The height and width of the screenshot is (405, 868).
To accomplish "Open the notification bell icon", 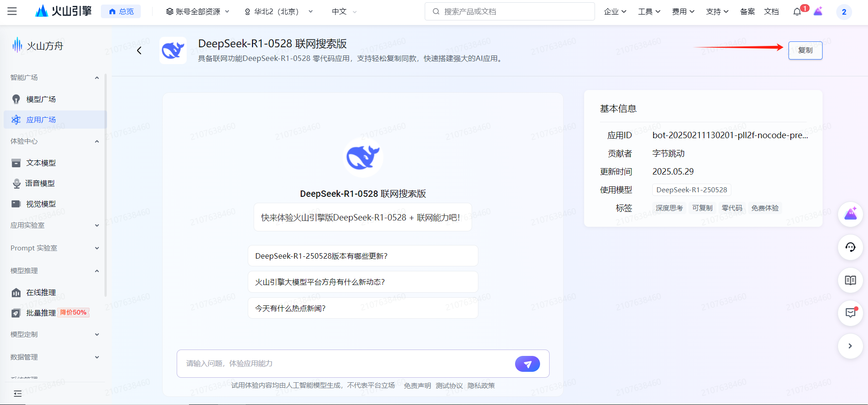I will [797, 12].
